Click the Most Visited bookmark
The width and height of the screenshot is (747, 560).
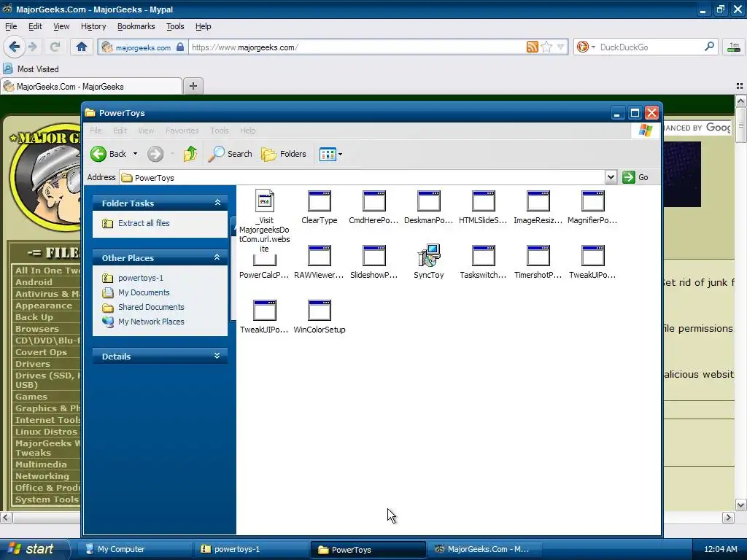[x=31, y=69]
